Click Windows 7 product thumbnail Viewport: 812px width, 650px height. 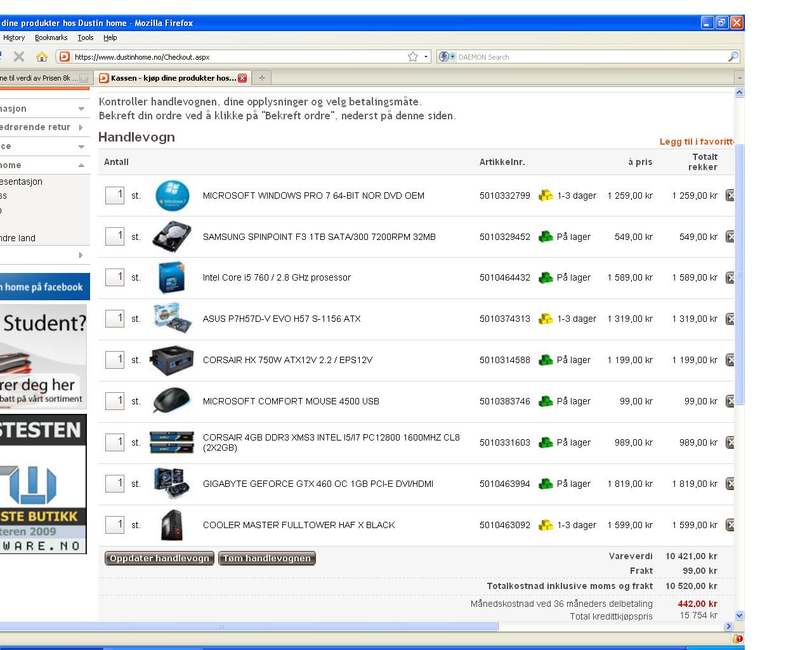[172, 196]
